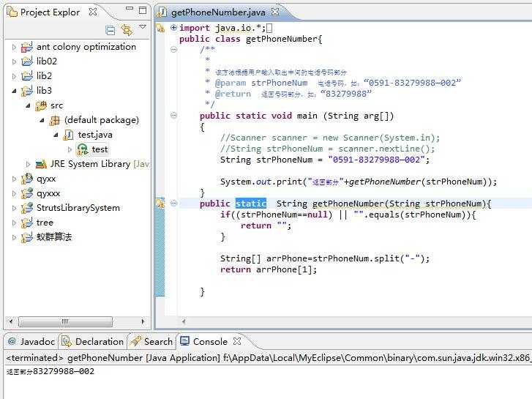Click the JRE System Library icon
This screenshot has width=532, height=399.
point(41,164)
